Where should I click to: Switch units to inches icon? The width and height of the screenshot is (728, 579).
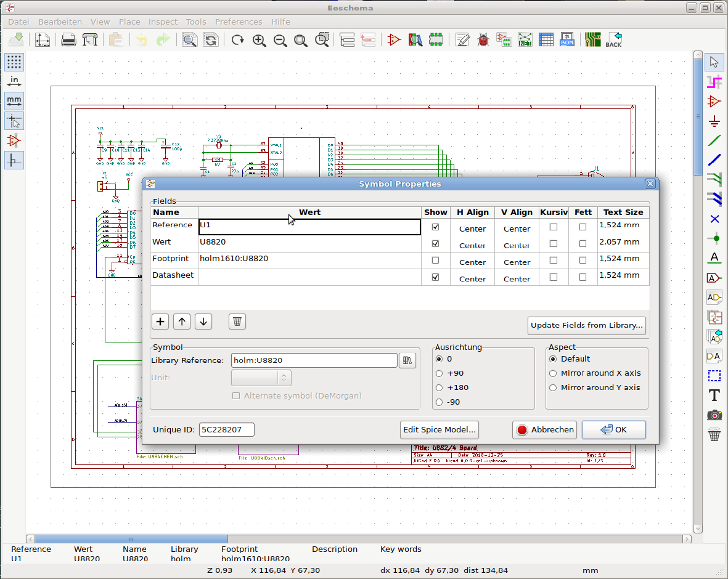(x=14, y=81)
